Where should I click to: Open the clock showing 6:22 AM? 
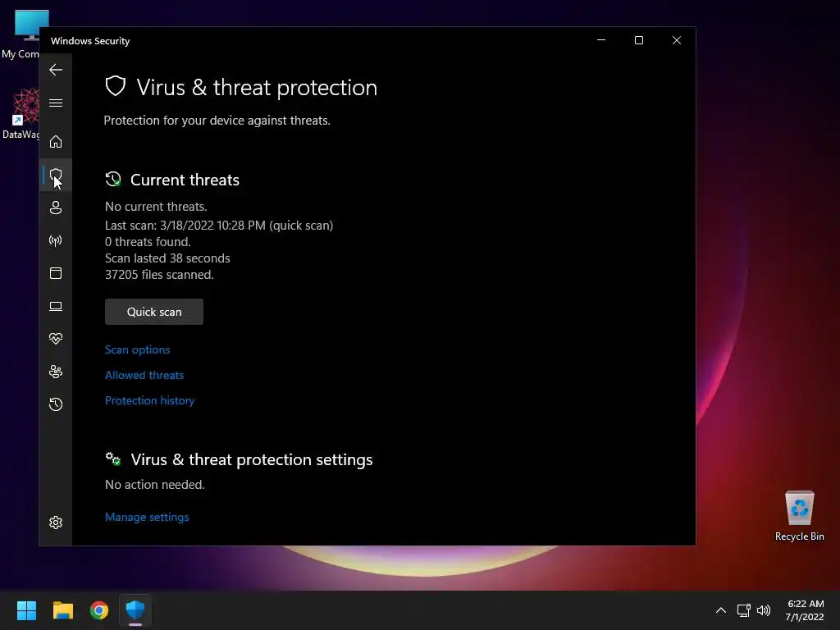point(805,610)
